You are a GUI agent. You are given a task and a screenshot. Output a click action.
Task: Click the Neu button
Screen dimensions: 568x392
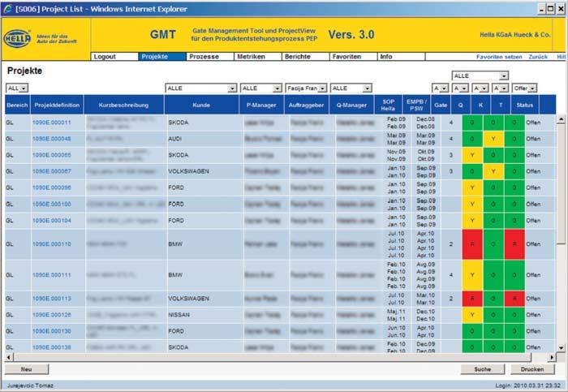point(27,369)
